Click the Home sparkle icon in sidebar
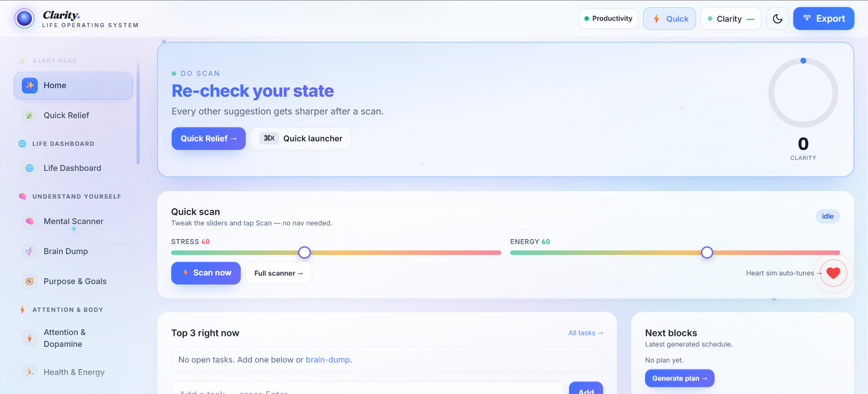 click(30, 85)
